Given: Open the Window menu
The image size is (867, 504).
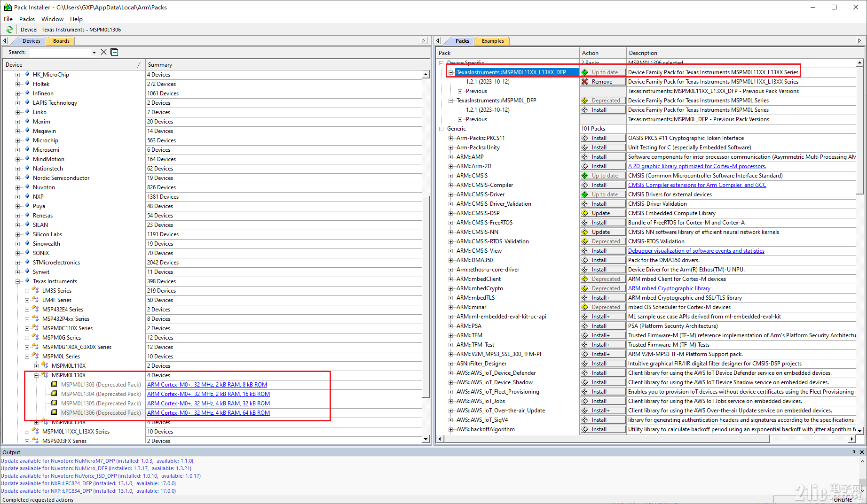Looking at the screenshot, I should click(52, 19).
